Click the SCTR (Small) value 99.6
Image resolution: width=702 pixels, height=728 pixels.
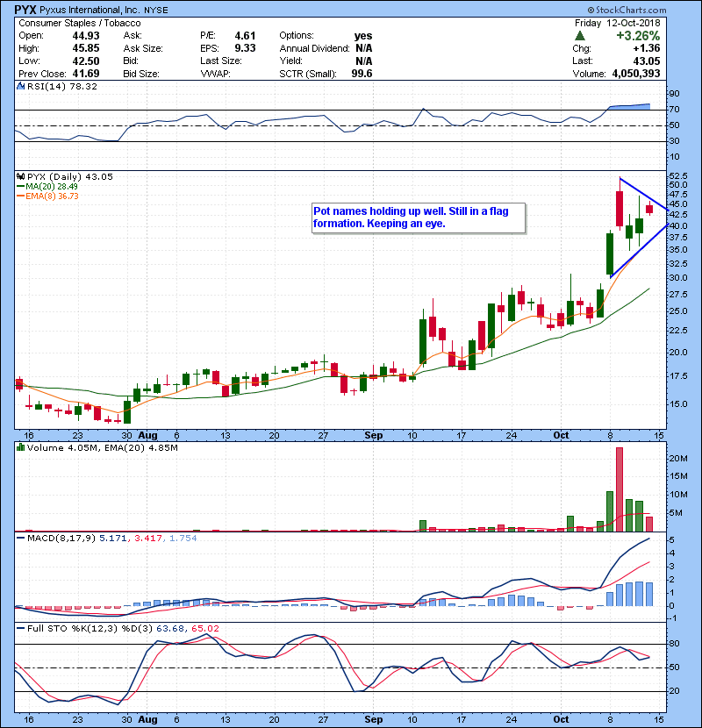[362, 74]
